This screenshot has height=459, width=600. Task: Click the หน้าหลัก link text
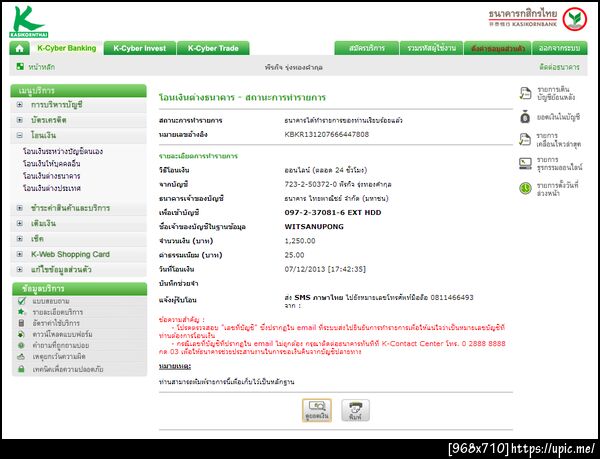[42, 67]
